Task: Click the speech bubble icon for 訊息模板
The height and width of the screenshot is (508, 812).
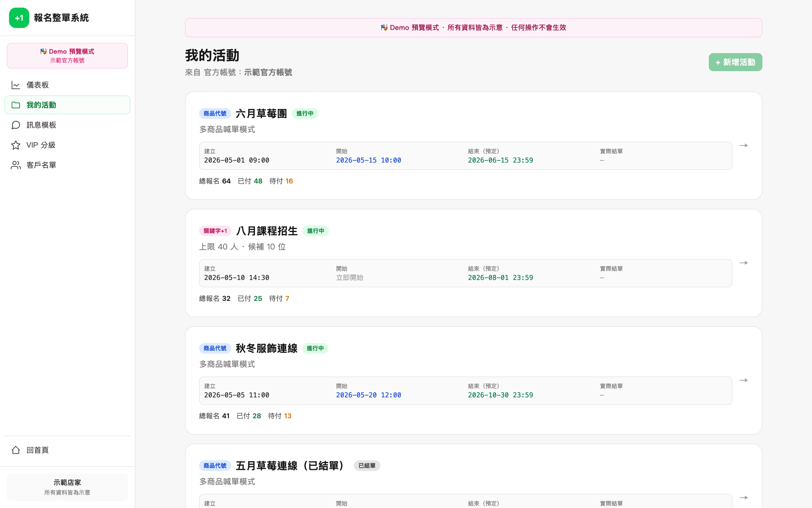Action: (16, 125)
